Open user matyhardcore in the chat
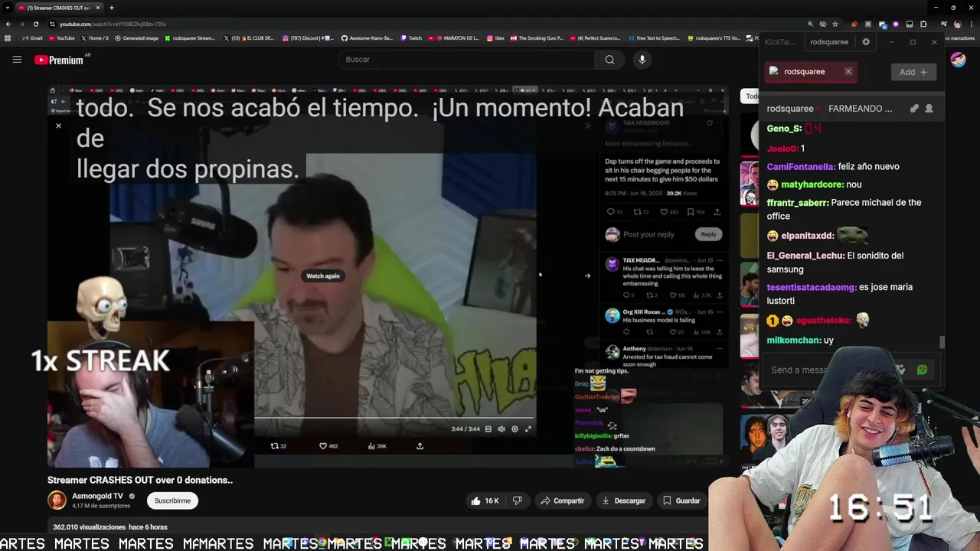980x551 pixels. (x=812, y=184)
